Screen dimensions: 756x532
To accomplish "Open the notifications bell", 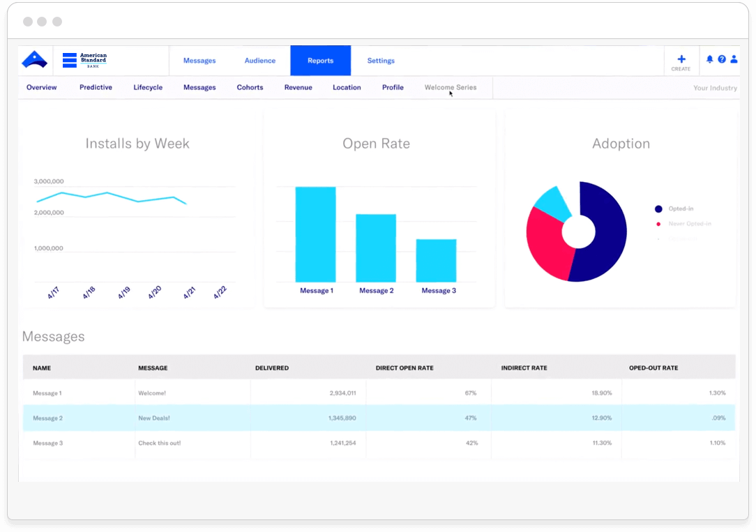I will click(x=710, y=60).
